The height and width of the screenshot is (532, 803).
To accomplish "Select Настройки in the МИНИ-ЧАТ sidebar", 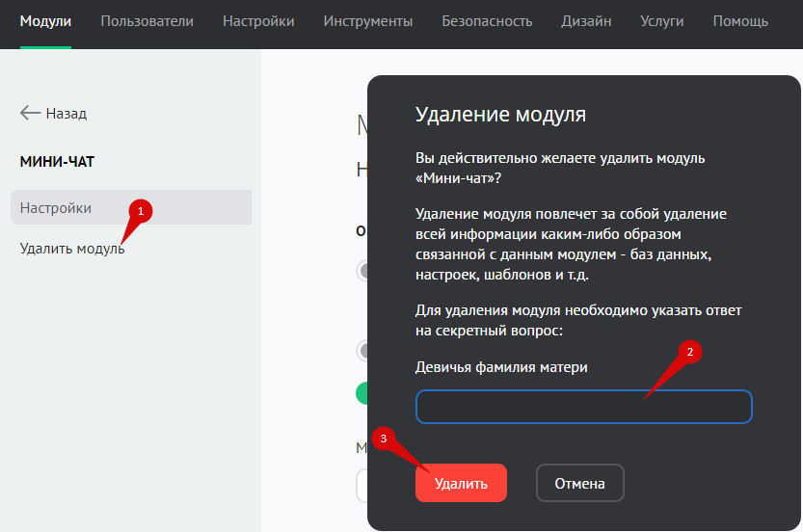I will click(56, 207).
